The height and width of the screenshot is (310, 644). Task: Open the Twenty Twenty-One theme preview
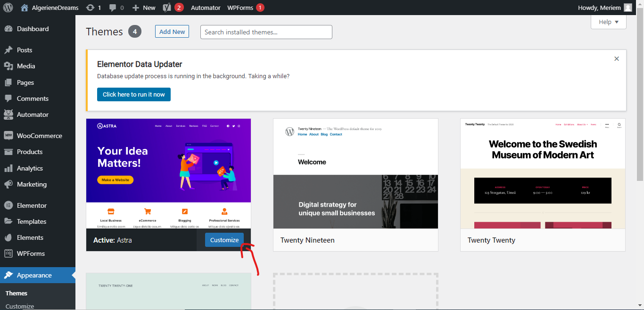168,291
